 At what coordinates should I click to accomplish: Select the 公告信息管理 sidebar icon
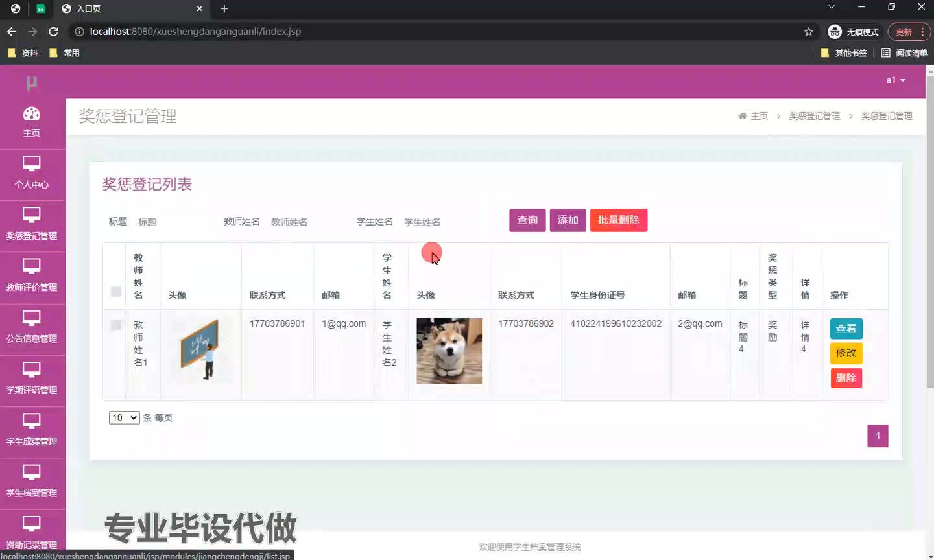(x=31, y=316)
